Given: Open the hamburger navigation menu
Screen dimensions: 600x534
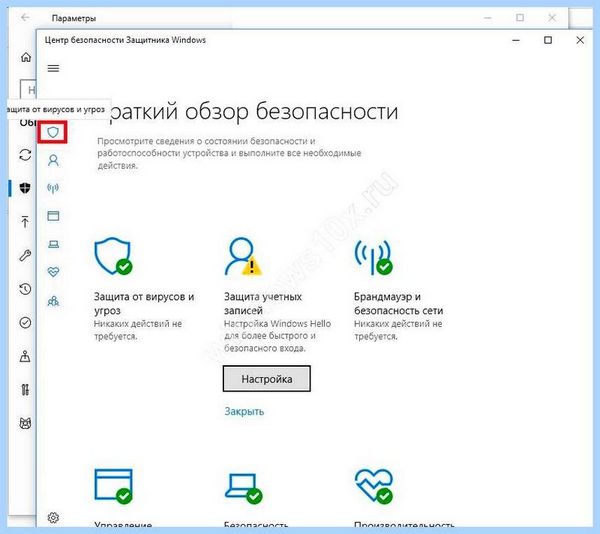Looking at the screenshot, I should coord(53,68).
